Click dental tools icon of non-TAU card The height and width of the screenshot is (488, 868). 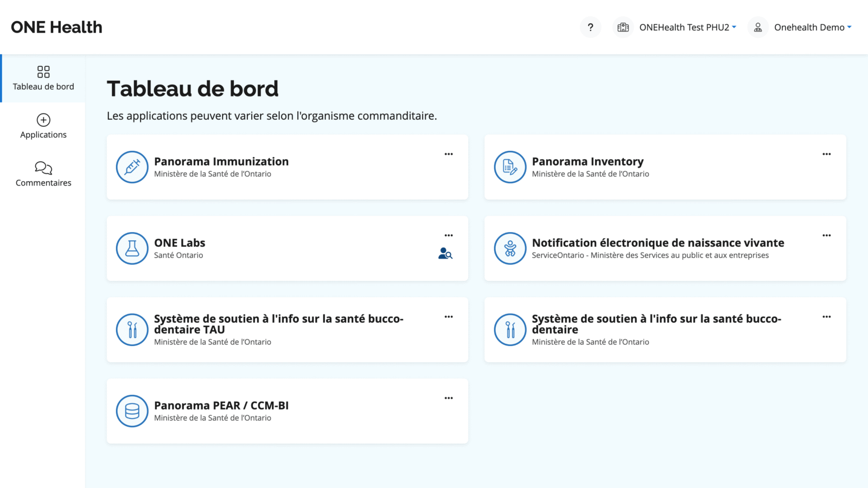click(x=510, y=330)
